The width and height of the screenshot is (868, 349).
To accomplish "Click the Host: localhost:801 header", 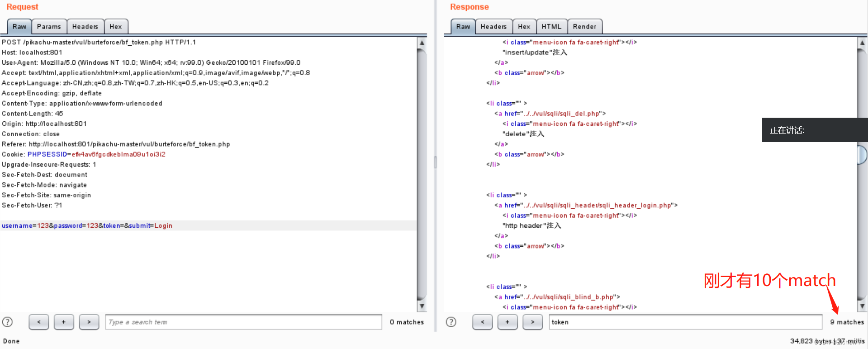I will pyautogui.click(x=32, y=53).
